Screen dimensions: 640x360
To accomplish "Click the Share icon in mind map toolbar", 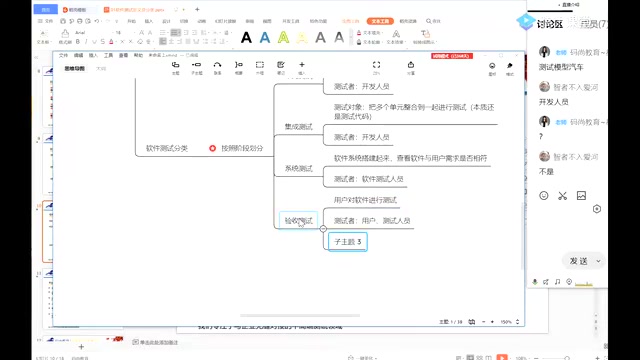I will [411, 65].
